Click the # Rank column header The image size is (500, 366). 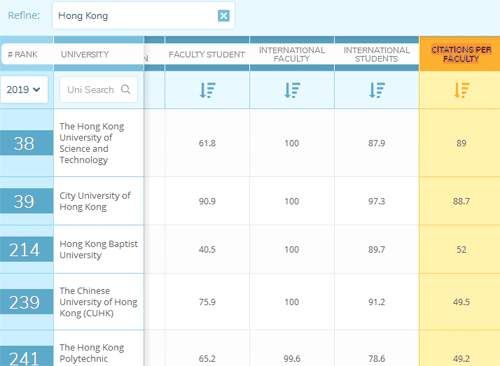coord(23,54)
